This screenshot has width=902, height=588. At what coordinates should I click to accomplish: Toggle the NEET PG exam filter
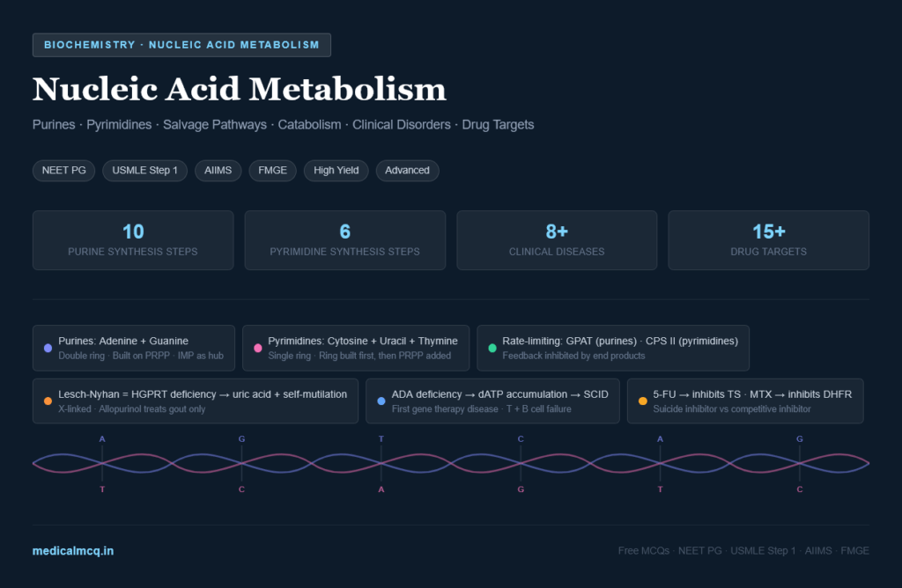tap(63, 170)
